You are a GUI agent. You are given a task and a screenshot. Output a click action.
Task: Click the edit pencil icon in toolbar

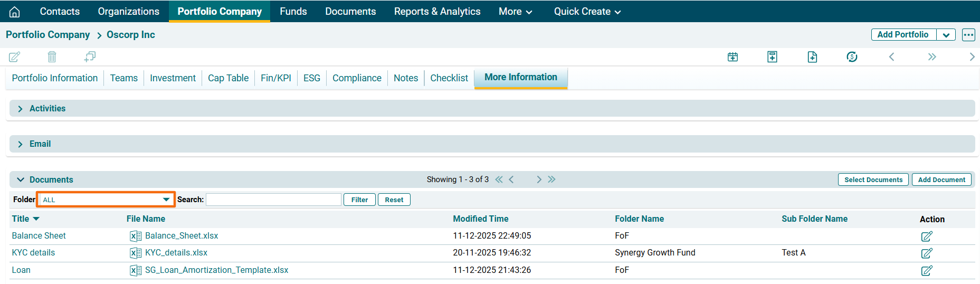[15, 56]
